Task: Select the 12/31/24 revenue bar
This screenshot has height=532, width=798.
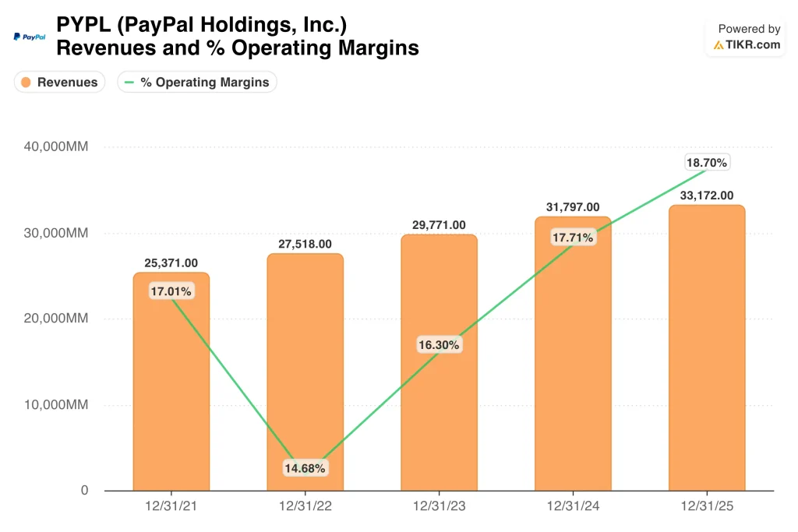Action: click(x=573, y=354)
